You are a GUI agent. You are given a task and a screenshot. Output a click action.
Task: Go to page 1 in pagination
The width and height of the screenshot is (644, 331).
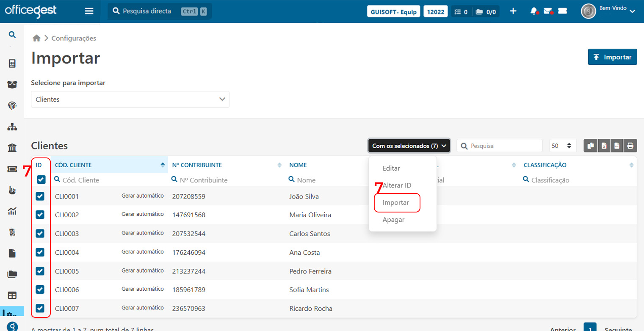pyautogui.click(x=590, y=327)
